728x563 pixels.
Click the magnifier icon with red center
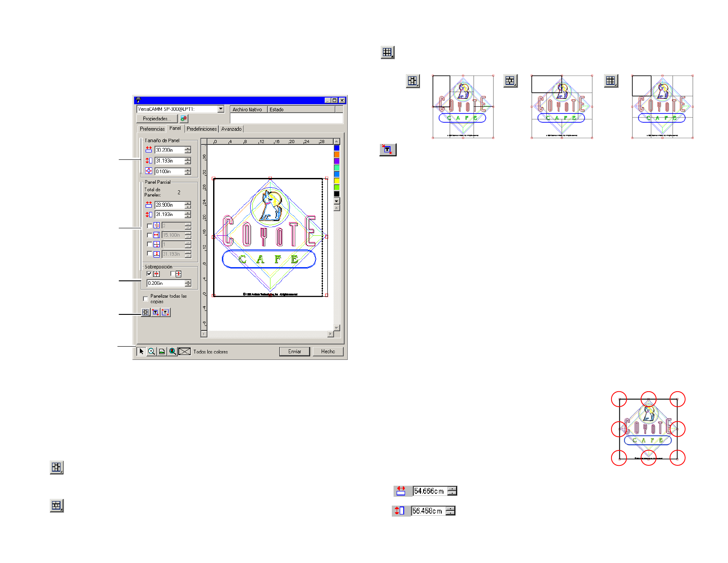(x=173, y=351)
